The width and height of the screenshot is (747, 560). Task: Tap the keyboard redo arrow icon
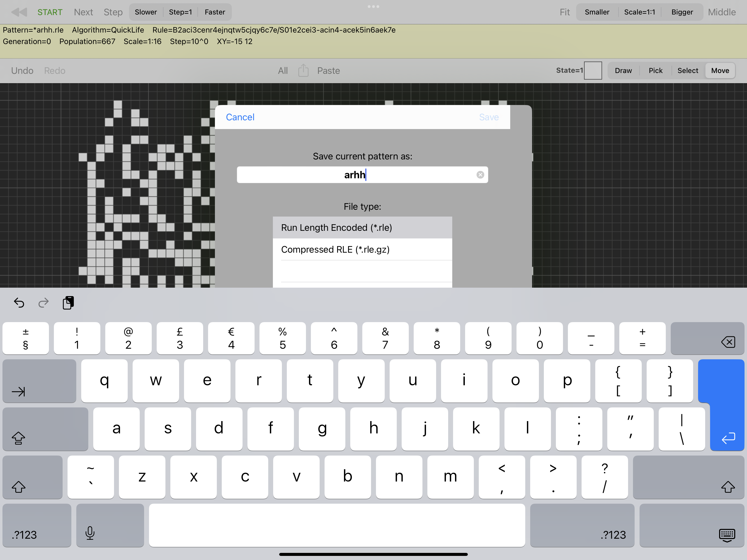click(43, 303)
